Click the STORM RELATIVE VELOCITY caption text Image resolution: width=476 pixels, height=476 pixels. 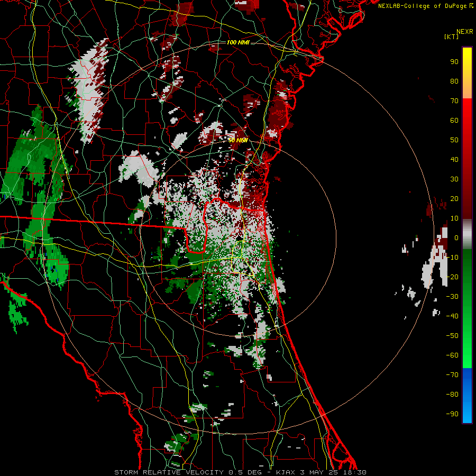point(169,472)
